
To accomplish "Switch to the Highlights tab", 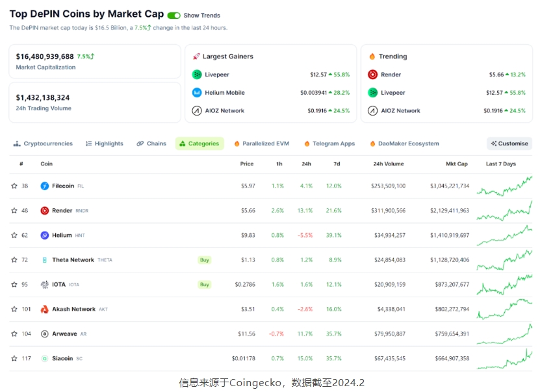I will click(105, 143).
